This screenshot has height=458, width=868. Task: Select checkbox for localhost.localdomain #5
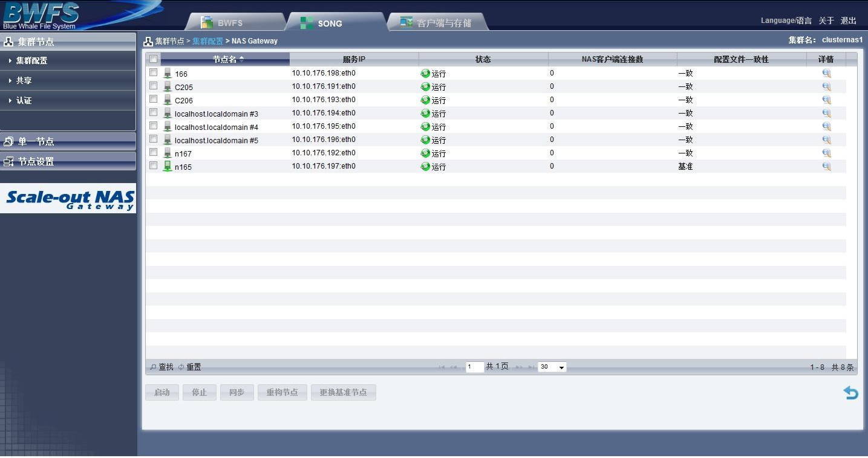click(154, 139)
